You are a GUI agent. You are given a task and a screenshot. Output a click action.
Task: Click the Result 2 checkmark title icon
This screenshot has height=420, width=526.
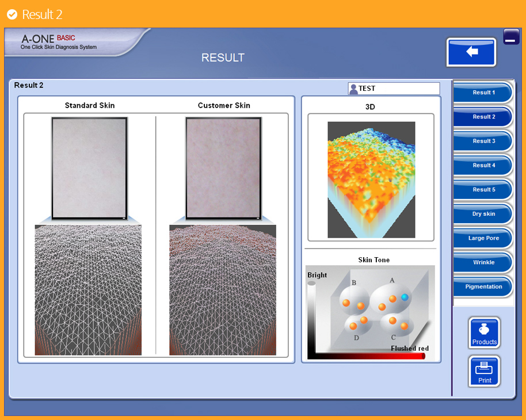point(12,14)
